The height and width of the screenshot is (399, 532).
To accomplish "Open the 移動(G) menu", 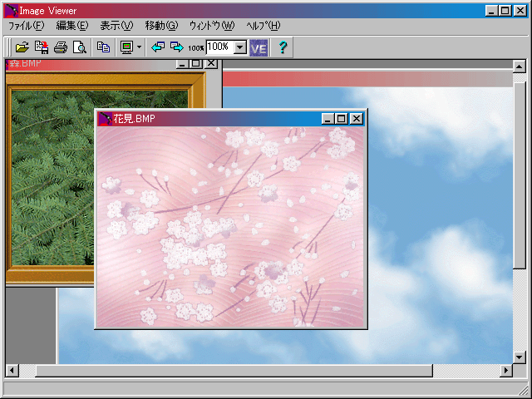I will pos(161,26).
